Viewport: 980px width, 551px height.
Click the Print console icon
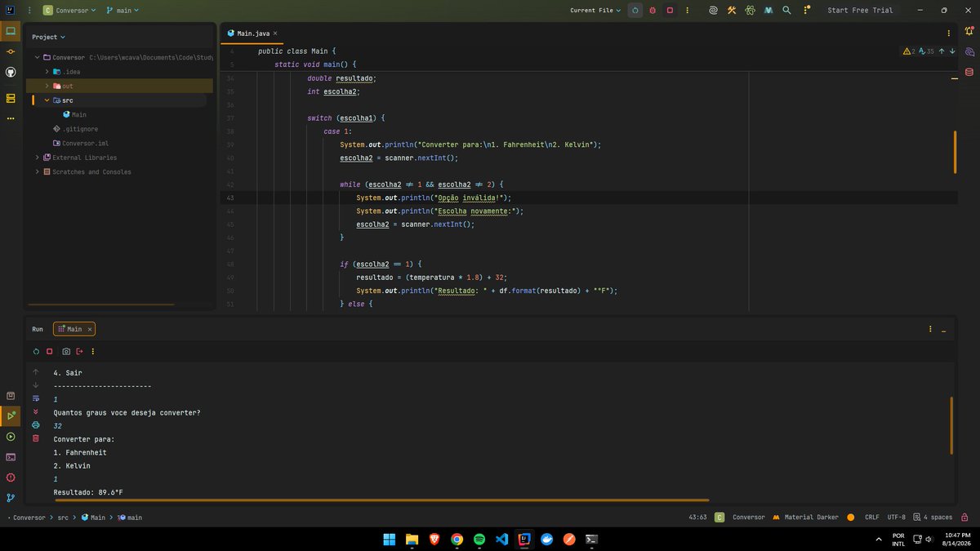[35, 425]
